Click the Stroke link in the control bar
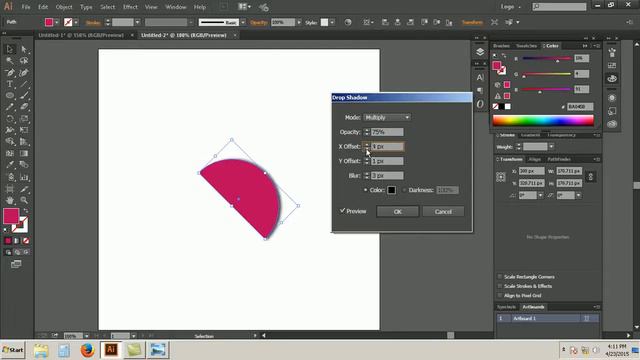The width and height of the screenshot is (640, 360). tap(93, 23)
